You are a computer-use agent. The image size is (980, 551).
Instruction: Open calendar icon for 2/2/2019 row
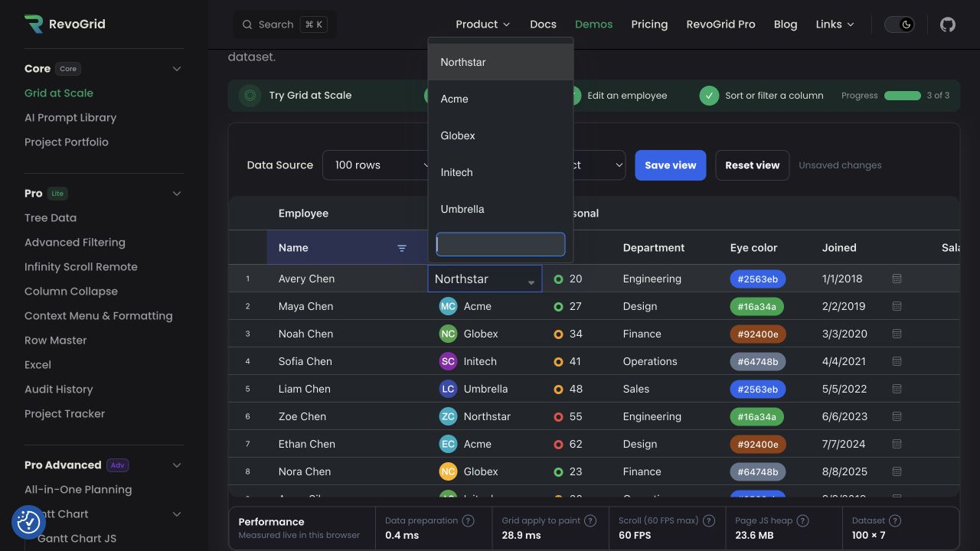[897, 306]
